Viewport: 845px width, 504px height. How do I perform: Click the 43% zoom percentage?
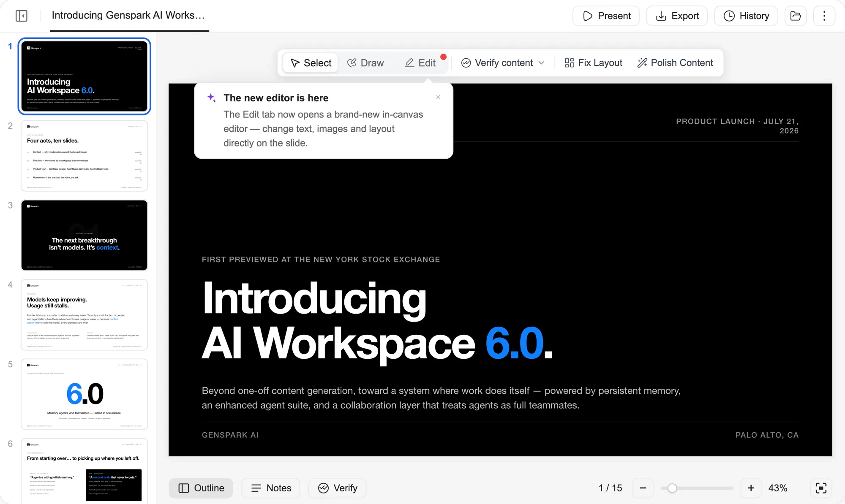pyautogui.click(x=777, y=488)
